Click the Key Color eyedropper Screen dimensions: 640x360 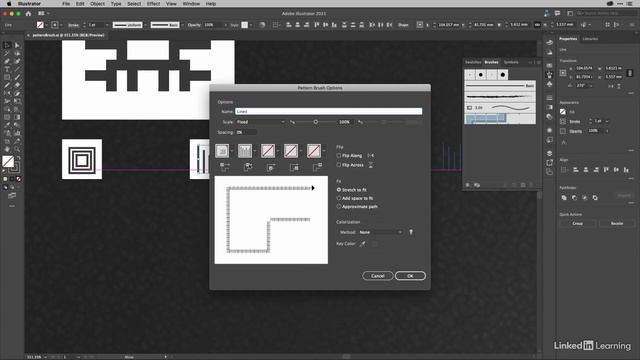(x=362, y=244)
